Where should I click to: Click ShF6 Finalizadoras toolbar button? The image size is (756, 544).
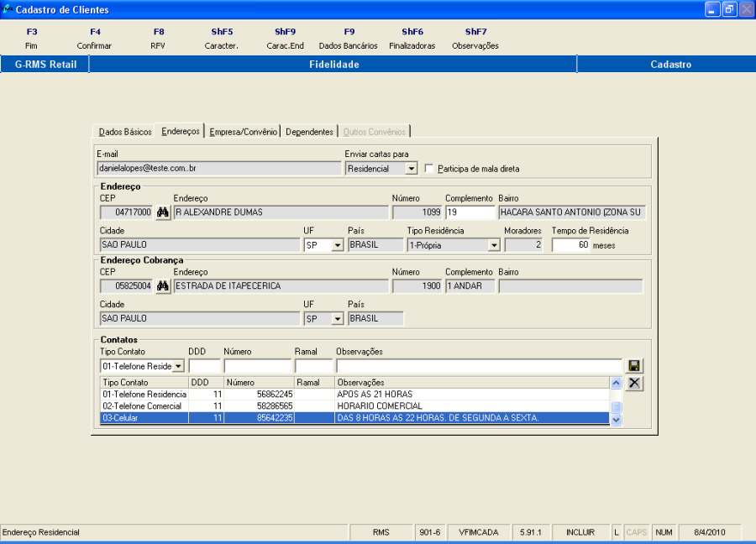pos(412,39)
